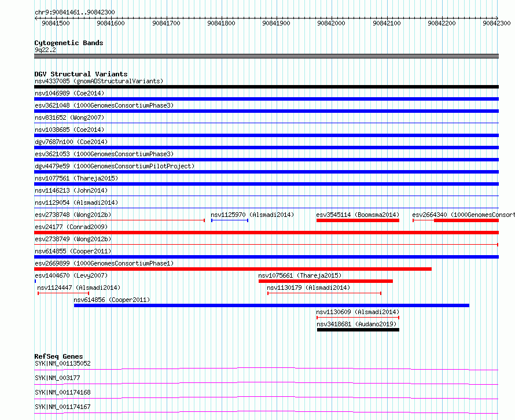Click the nsv1146213 (John2014) label
This screenshot has width=515, height=420.
tap(71, 190)
